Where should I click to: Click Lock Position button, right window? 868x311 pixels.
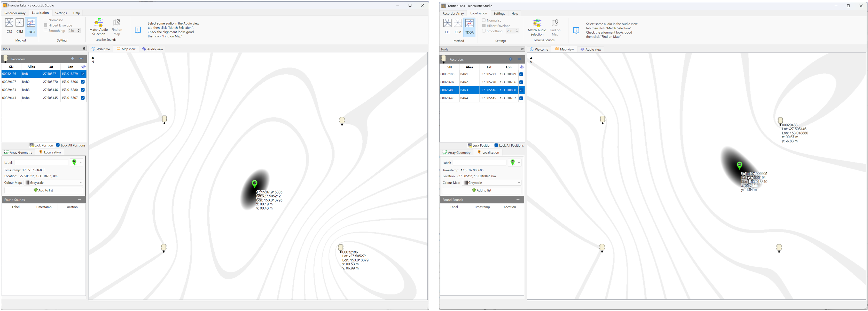coord(480,145)
